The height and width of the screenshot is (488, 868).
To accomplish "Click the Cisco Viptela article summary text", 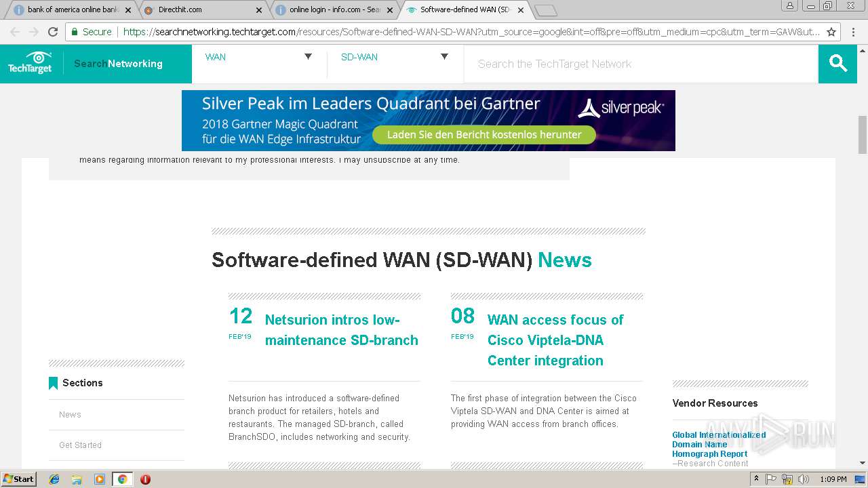I will click(x=544, y=411).
